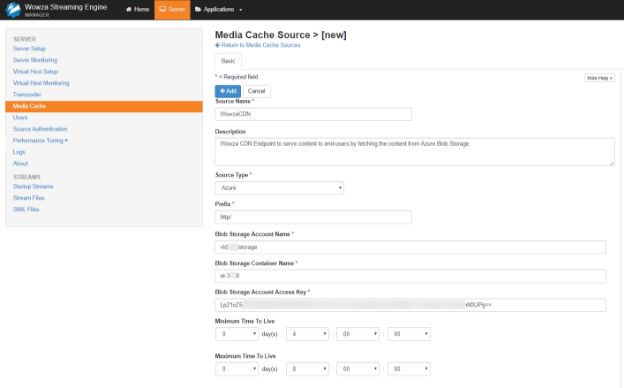The width and height of the screenshot is (624, 388).
Task: Select the Server tab in navbar
Action: click(x=172, y=9)
